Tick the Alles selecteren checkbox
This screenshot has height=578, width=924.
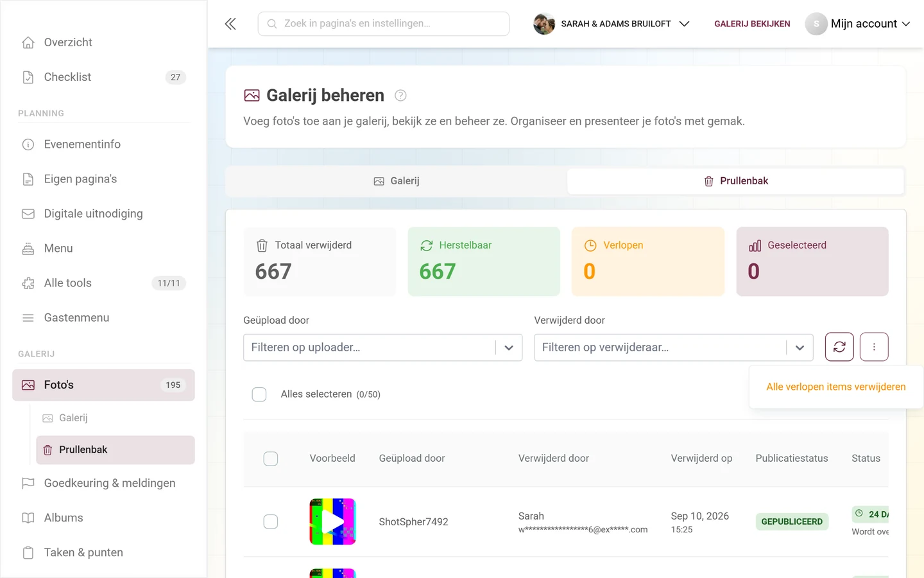259,394
